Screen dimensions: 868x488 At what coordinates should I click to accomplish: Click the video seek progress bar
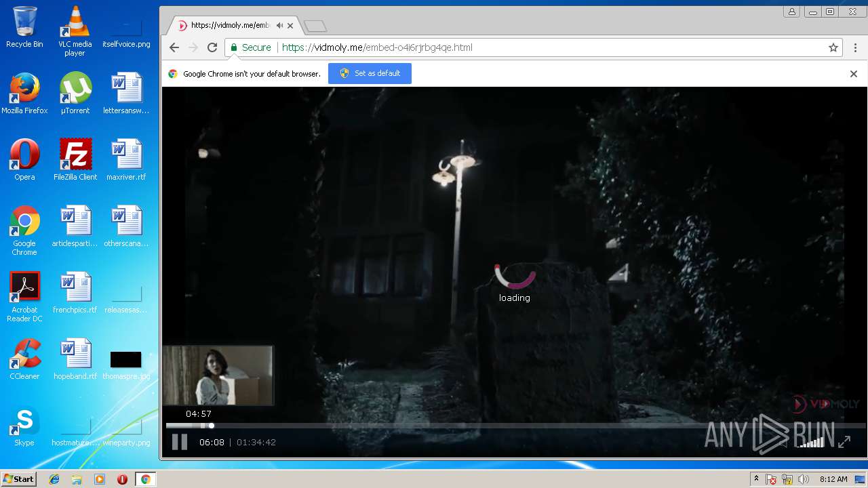[475, 426]
